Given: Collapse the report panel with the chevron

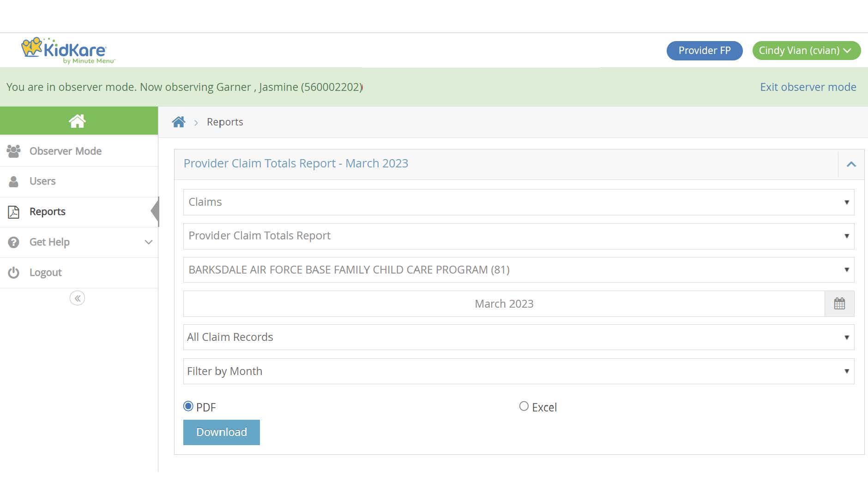Looking at the screenshot, I should [851, 164].
